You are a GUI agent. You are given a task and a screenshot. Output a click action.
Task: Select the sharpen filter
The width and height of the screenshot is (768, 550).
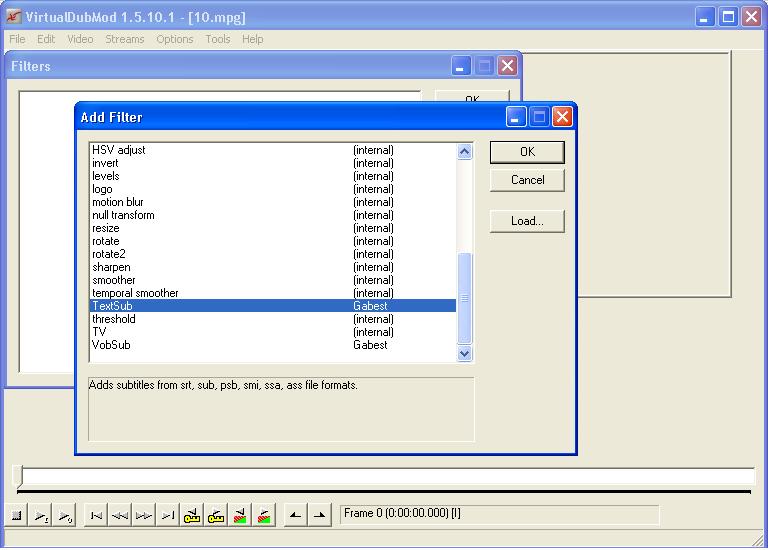[273, 267]
